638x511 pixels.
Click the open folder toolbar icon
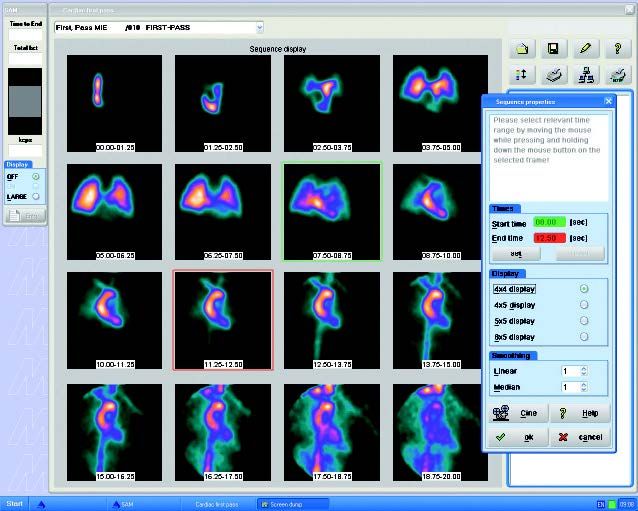523,47
